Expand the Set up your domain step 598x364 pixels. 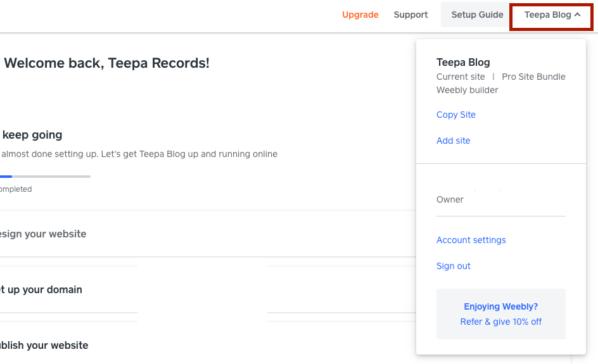(41, 289)
